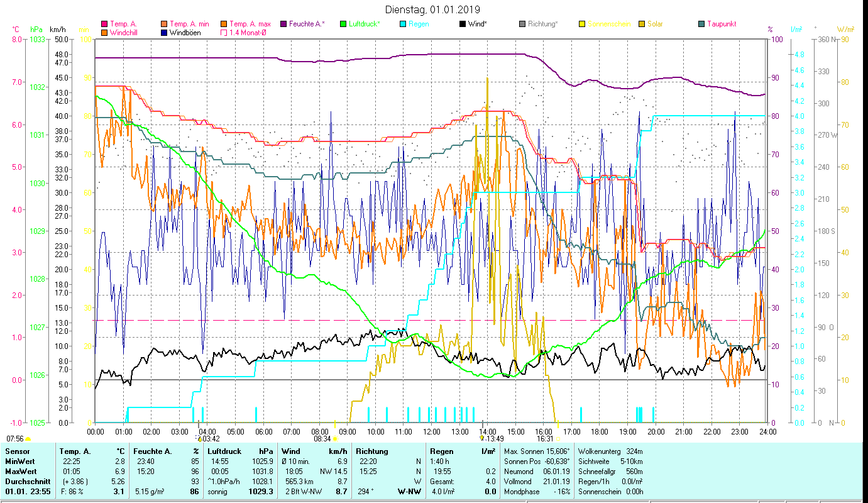The height and width of the screenshot is (503, 868).
Task: Click the '2 Bft W-NW' wind text
Action: click(302, 491)
